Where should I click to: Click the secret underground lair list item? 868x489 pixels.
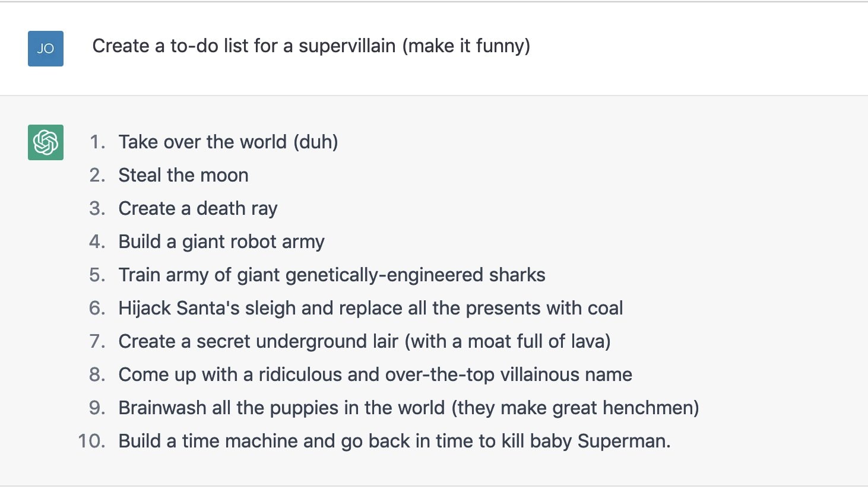point(365,342)
